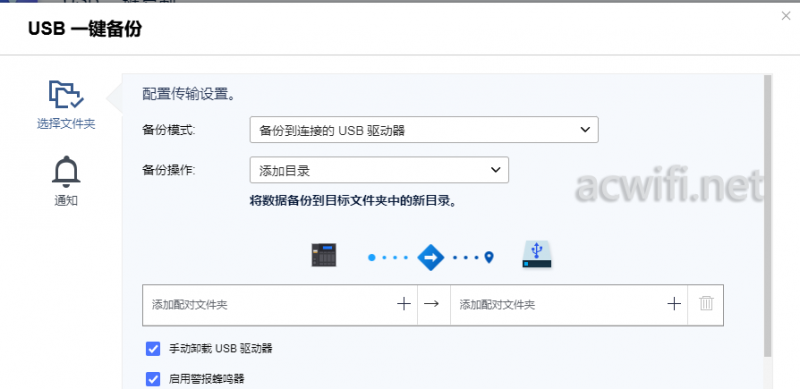The height and width of the screenshot is (389, 800).
Task: Toggle 启用警报蜂鸣器 checkbox
Action: click(153, 379)
